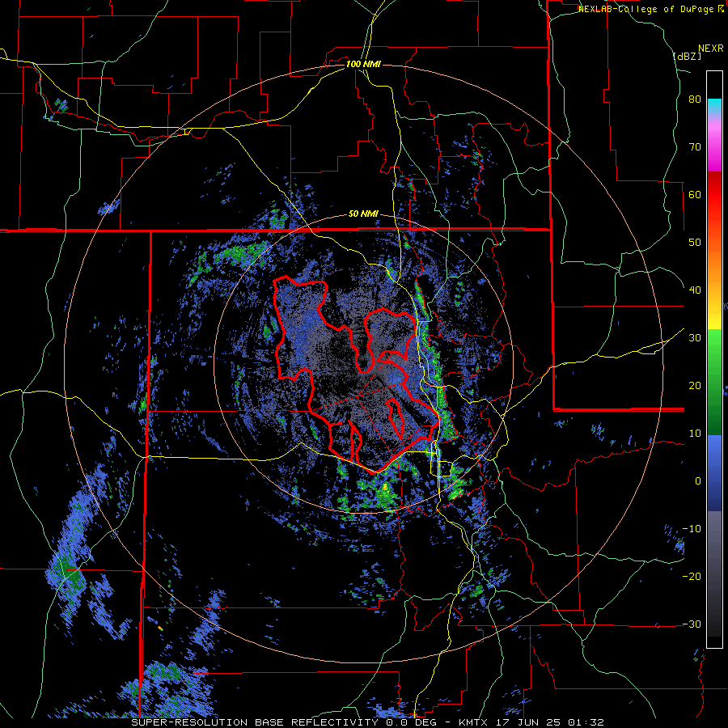Image resolution: width=728 pixels, height=728 pixels.
Task: Click the dBZ units label
Action: click(x=687, y=56)
